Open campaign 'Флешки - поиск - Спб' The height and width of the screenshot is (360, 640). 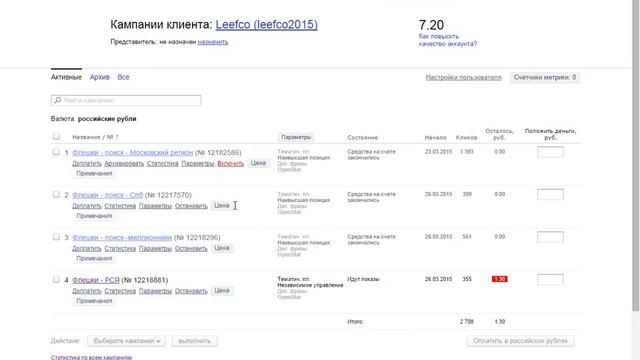(x=107, y=195)
